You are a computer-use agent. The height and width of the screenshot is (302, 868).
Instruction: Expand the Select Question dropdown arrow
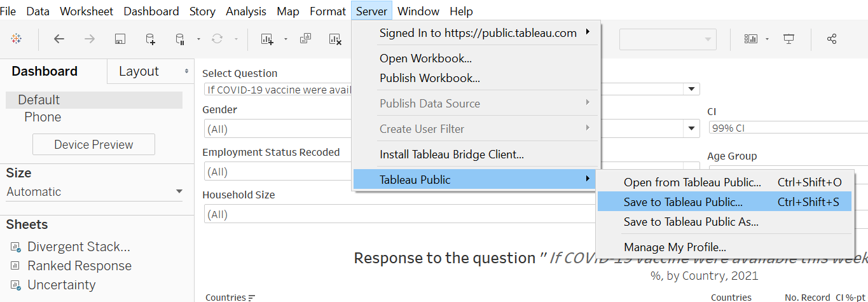(x=692, y=89)
